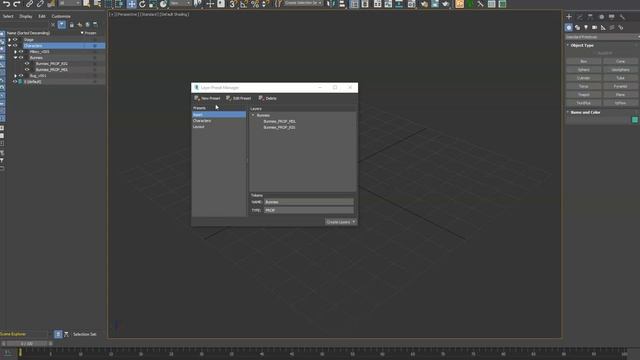The width and height of the screenshot is (640, 360).
Task: Select Helpers category in Create panel
Action: click(x=603, y=27)
